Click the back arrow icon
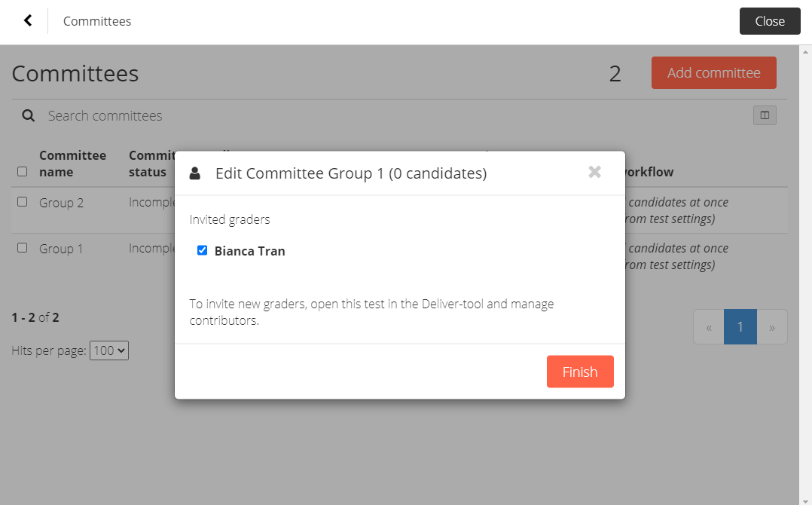Viewport: 812px width, 505px height. (28, 20)
